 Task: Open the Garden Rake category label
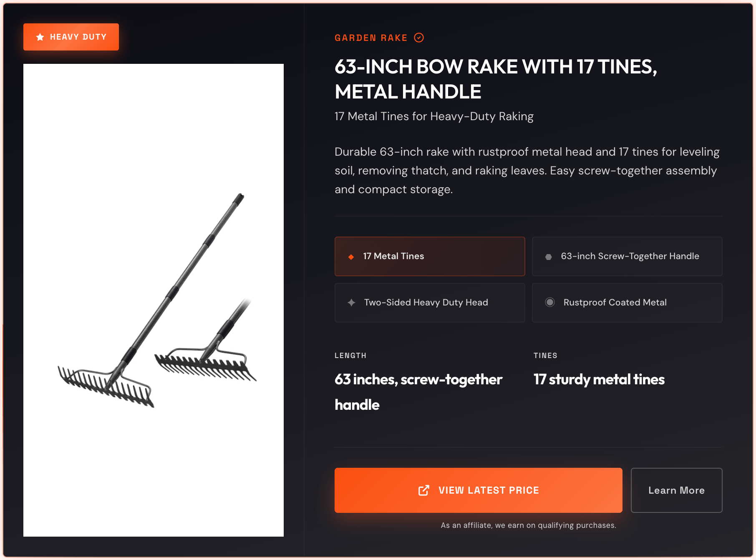tap(370, 38)
